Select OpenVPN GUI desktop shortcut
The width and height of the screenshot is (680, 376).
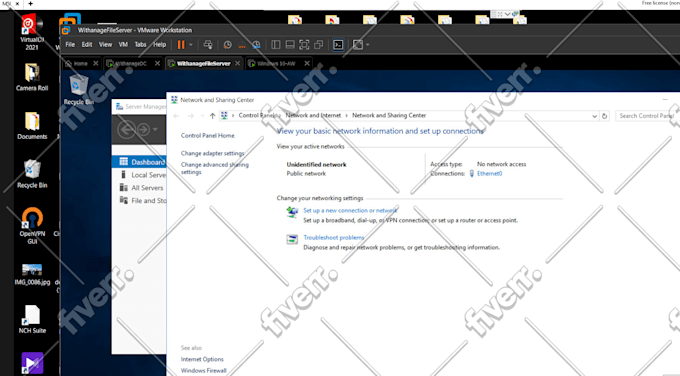click(x=32, y=226)
